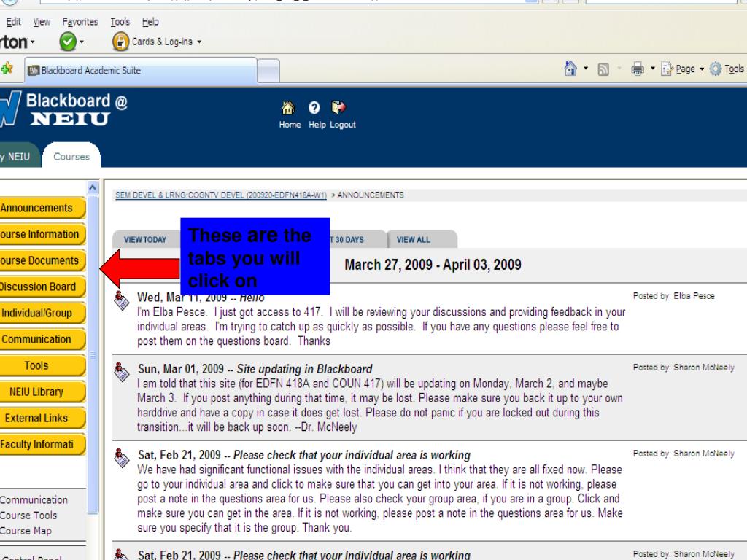The height and width of the screenshot is (560, 747).
Task: Click the lower Communication tools link
Action: click(x=34, y=500)
